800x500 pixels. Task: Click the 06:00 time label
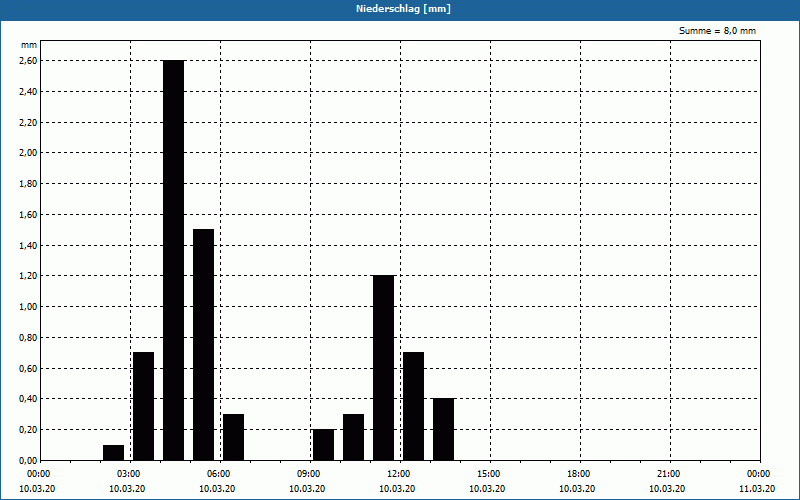[220, 474]
